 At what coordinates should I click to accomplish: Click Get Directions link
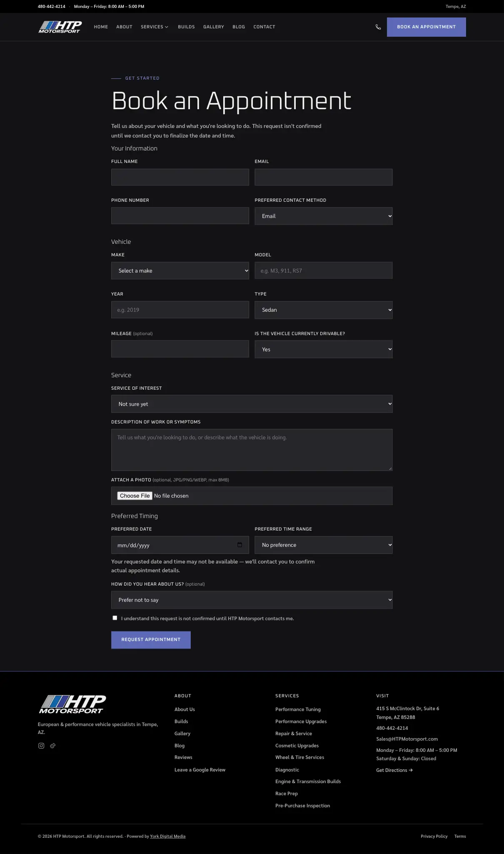coord(394,770)
